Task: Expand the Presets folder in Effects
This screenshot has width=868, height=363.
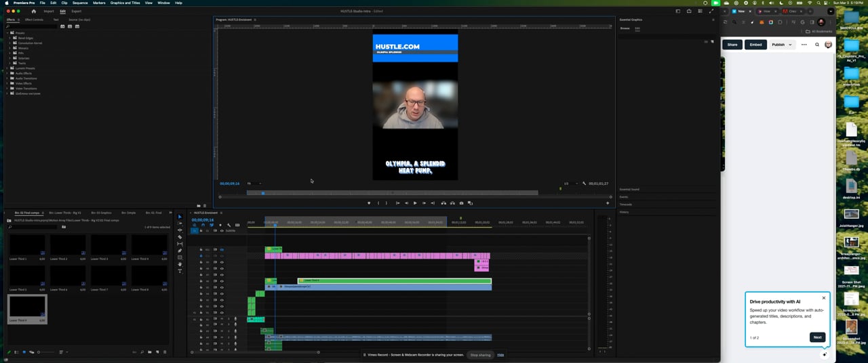Action: [7, 33]
